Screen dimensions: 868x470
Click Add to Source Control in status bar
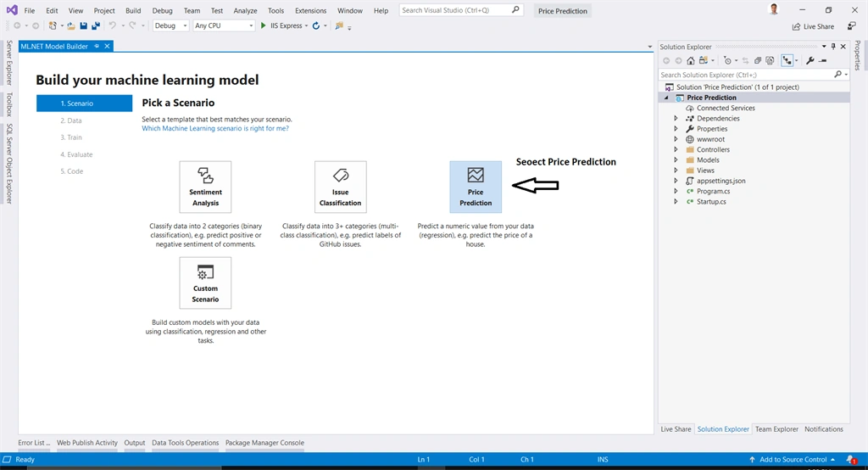pyautogui.click(x=793, y=460)
